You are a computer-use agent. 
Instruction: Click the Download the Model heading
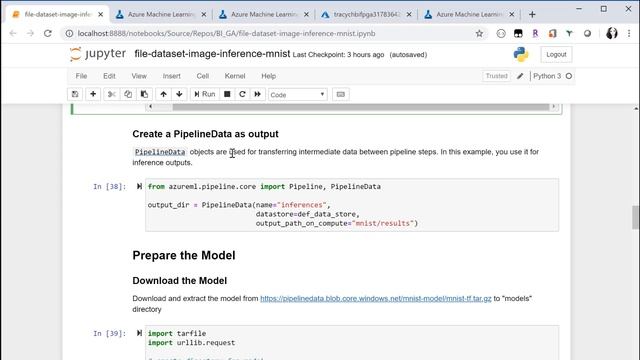pos(180,281)
